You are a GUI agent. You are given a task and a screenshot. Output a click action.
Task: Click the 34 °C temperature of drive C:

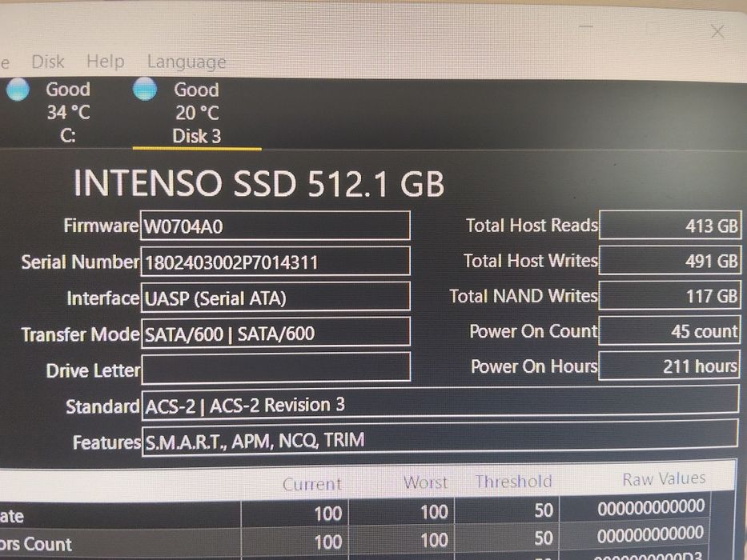click(x=68, y=112)
